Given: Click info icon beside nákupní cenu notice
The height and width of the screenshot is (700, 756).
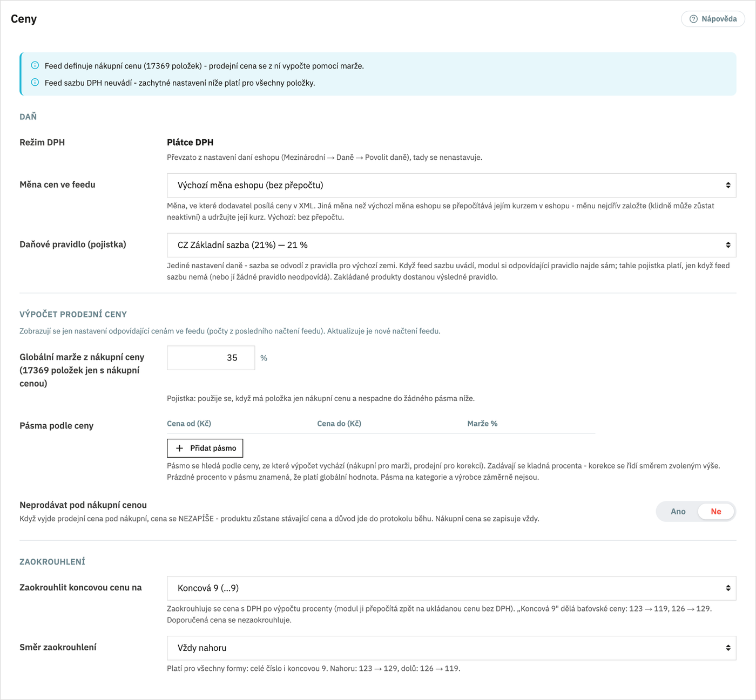Looking at the screenshot, I should (x=35, y=65).
